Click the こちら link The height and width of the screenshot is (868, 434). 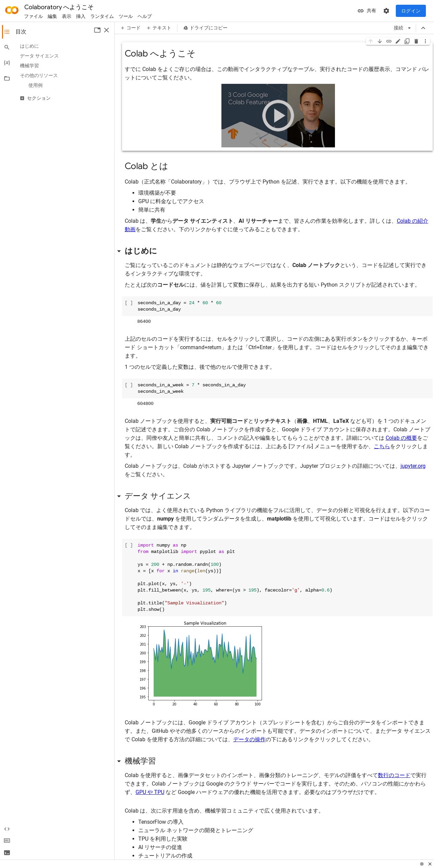(x=382, y=447)
